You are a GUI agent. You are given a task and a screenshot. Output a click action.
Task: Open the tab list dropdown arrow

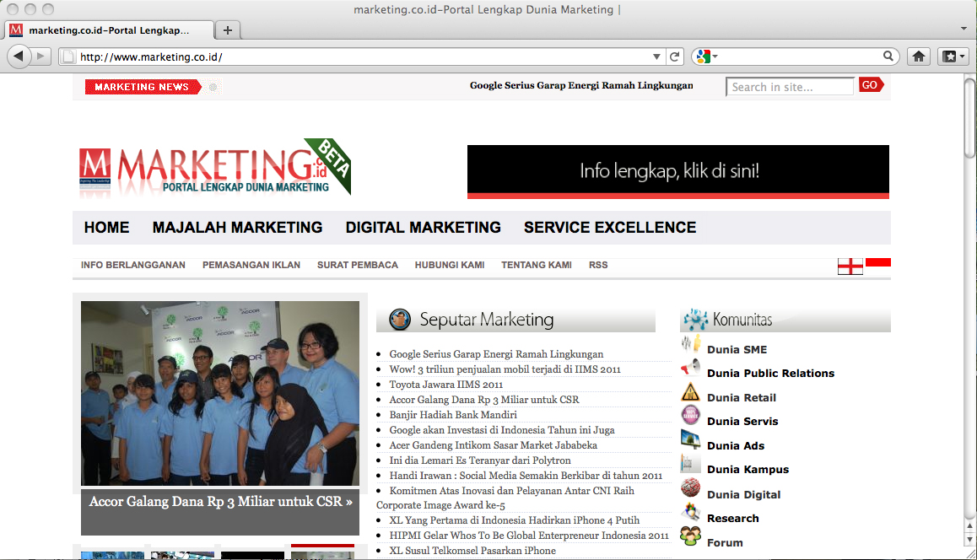(x=964, y=29)
